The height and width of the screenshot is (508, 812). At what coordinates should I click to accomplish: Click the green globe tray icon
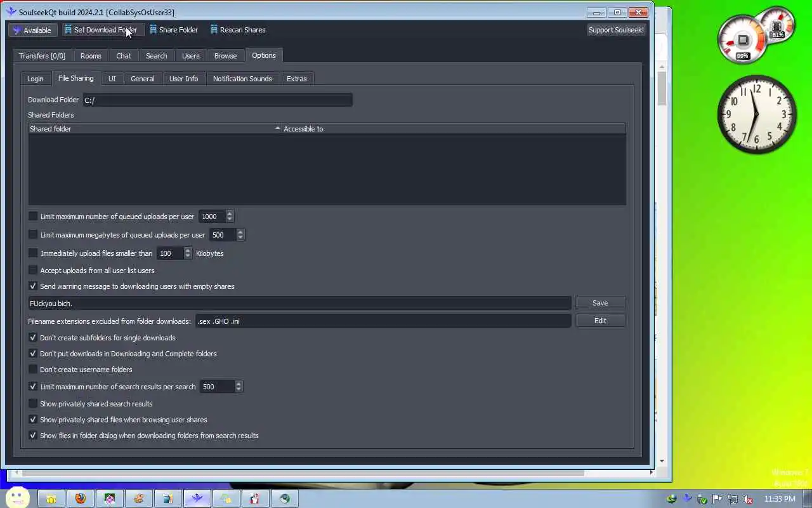[x=672, y=499]
